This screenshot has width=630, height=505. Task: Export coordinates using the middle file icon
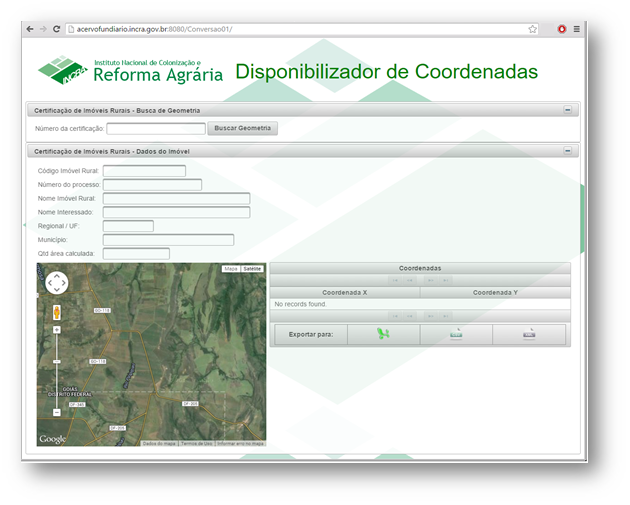456,334
